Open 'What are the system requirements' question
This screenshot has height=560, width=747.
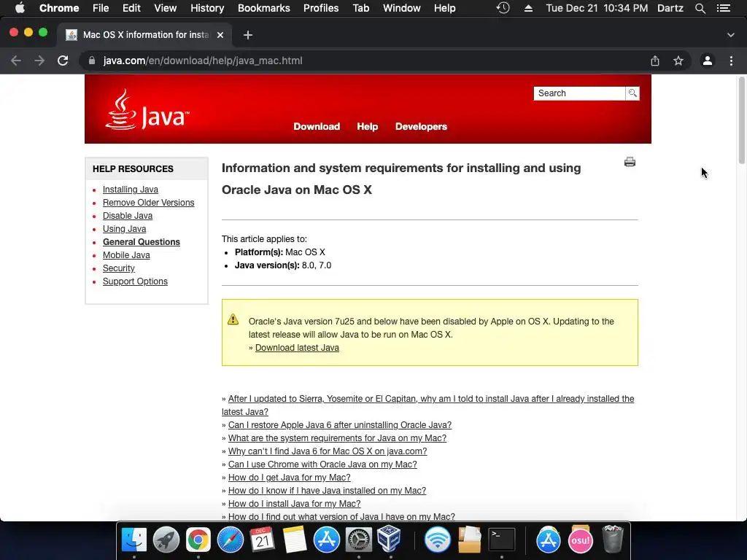[x=337, y=438]
